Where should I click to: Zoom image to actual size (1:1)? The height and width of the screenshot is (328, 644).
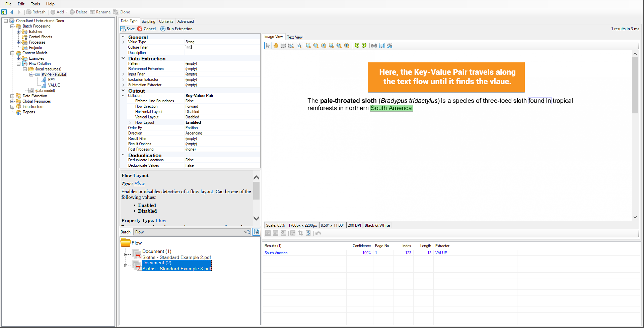coord(324,46)
